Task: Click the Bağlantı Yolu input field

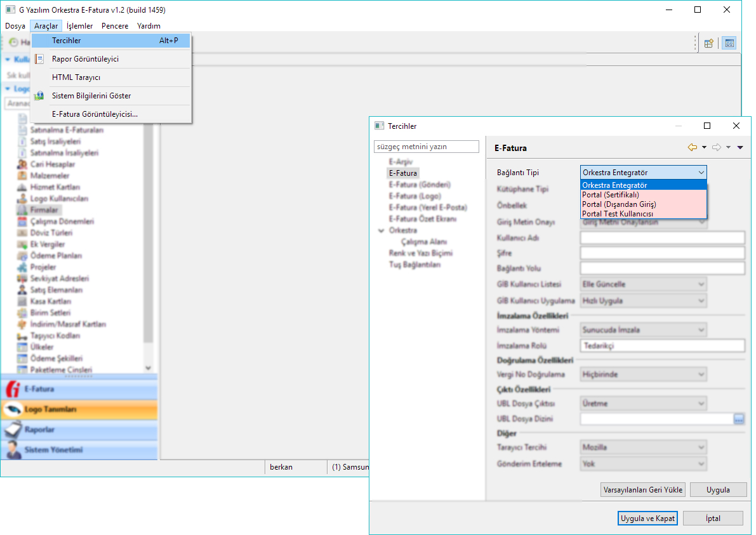Action: point(663,268)
